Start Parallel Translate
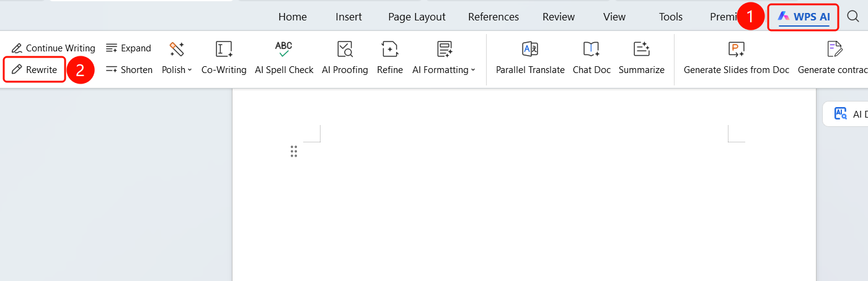Viewport: 868px width, 281px height. 530,58
